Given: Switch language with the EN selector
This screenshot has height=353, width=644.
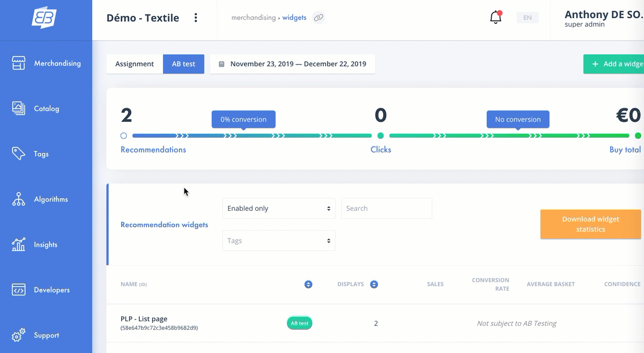Looking at the screenshot, I should (527, 18).
